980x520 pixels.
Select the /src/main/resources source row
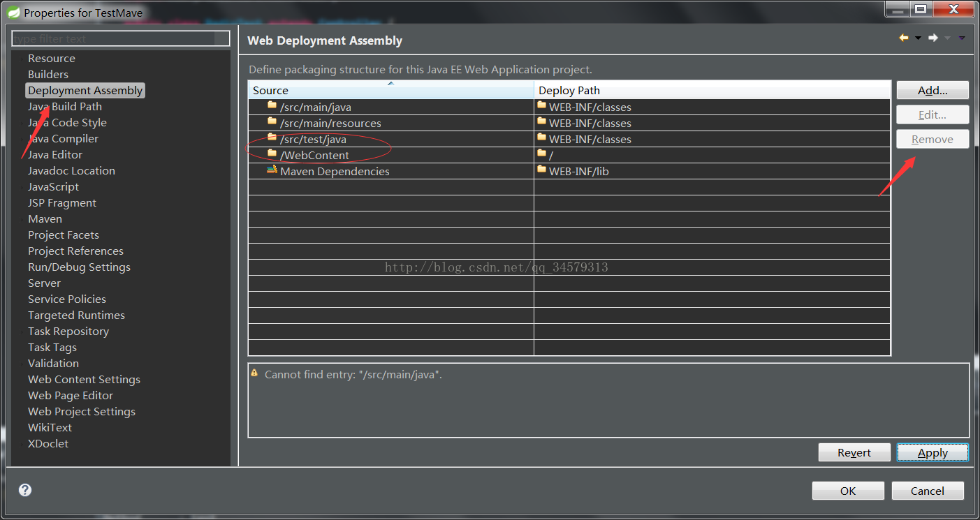[x=391, y=123]
